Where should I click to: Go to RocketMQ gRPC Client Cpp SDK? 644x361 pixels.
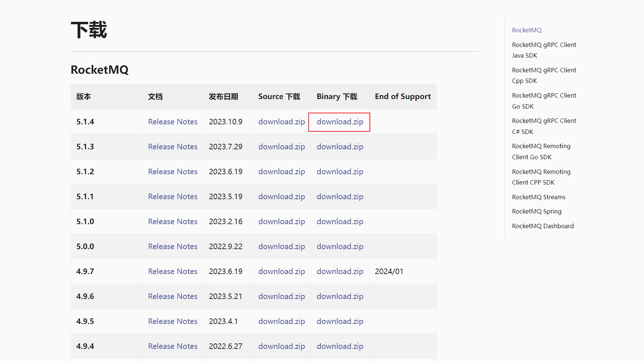544,76
